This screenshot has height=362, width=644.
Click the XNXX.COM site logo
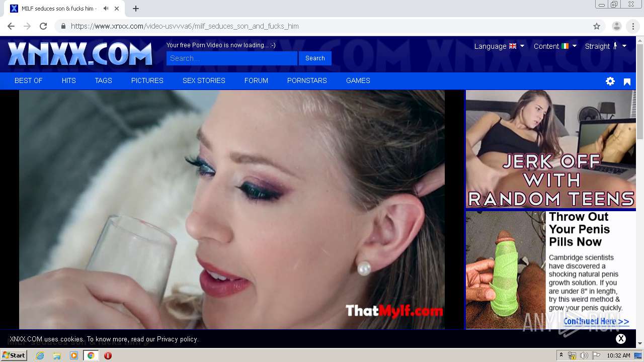(x=80, y=54)
